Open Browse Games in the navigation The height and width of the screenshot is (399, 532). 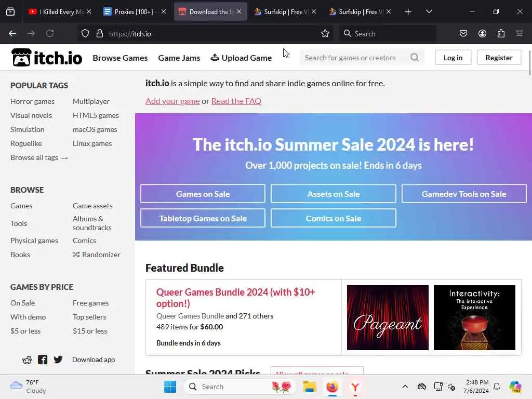click(x=120, y=58)
